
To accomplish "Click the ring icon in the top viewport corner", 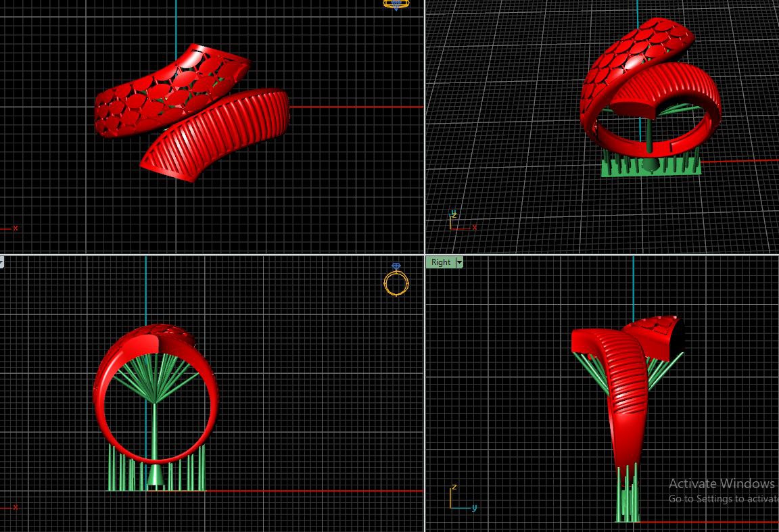I will click(x=396, y=4).
